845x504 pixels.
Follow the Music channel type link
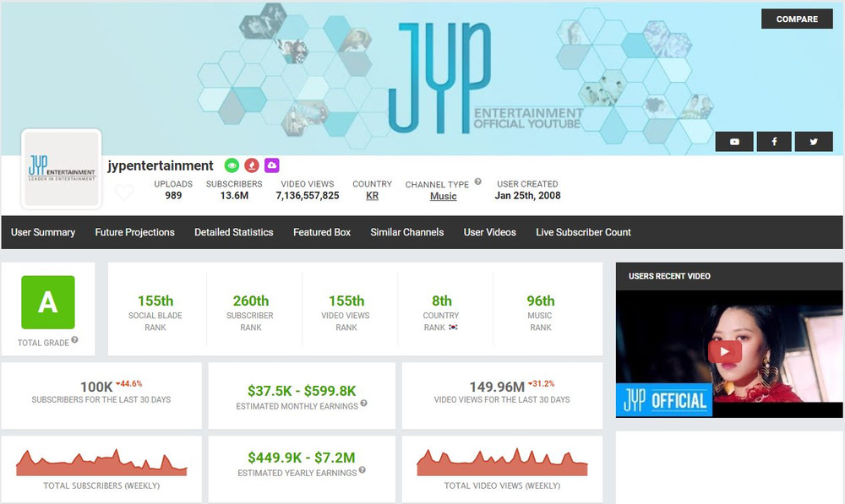coord(443,197)
